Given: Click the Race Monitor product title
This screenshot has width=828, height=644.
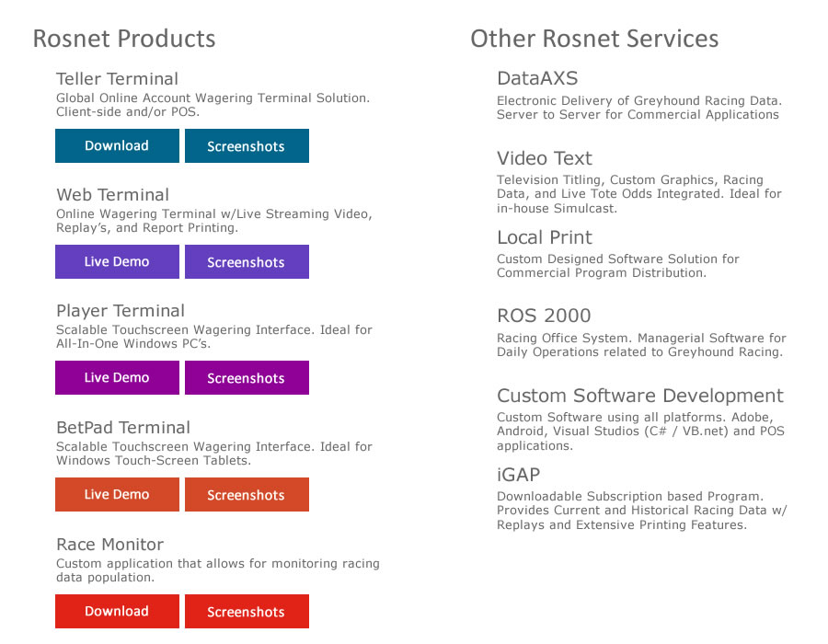Looking at the screenshot, I should click(x=109, y=545).
